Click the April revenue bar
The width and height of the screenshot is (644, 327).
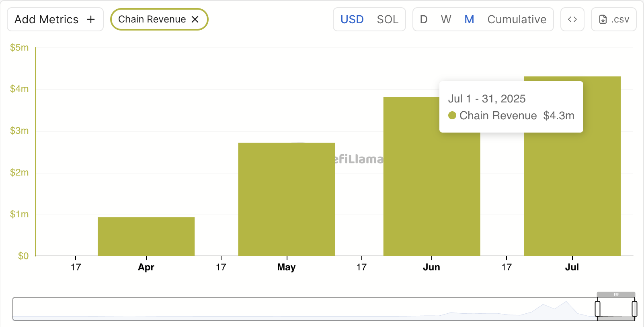[146, 237]
